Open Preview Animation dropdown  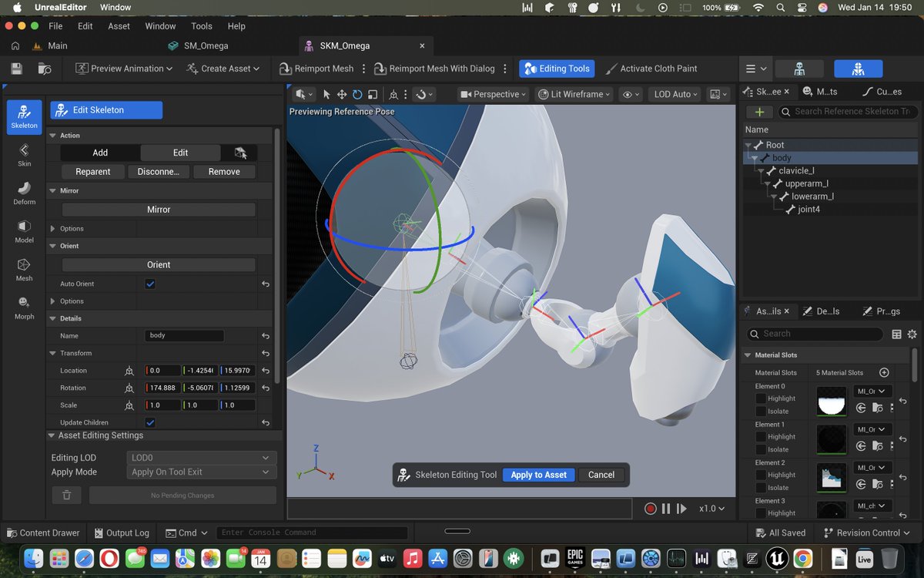[125, 69]
